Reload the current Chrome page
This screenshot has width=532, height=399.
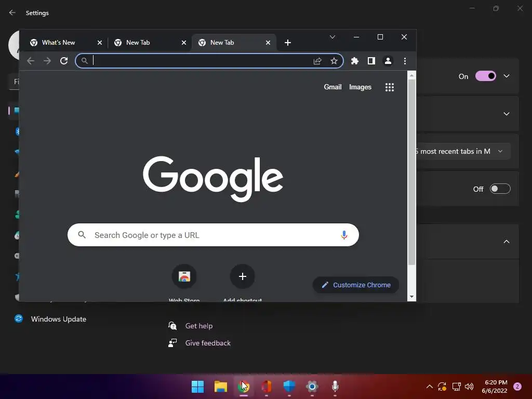point(64,61)
